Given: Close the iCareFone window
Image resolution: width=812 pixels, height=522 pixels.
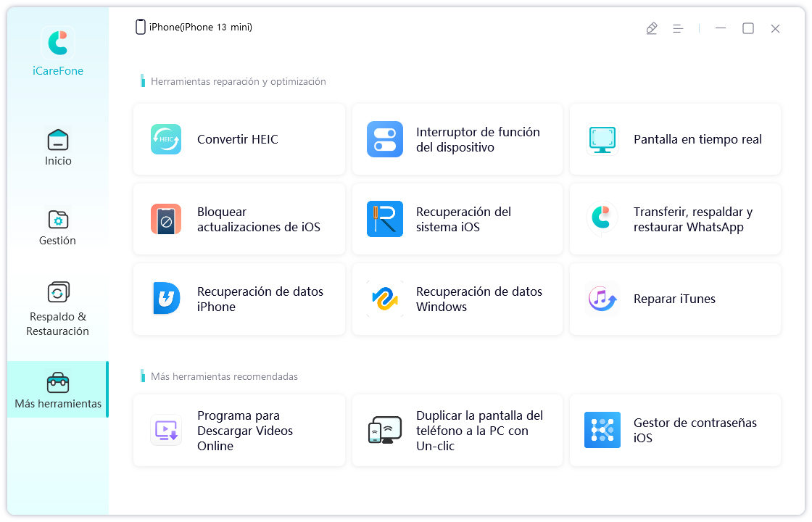Looking at the screenshot, I should click(x=775, y=28).
